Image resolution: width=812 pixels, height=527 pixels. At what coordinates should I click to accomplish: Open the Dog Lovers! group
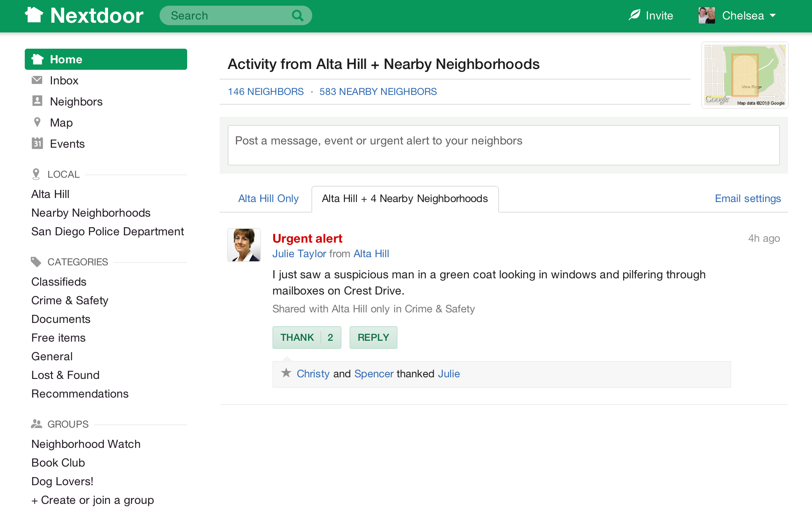[63, 481]
